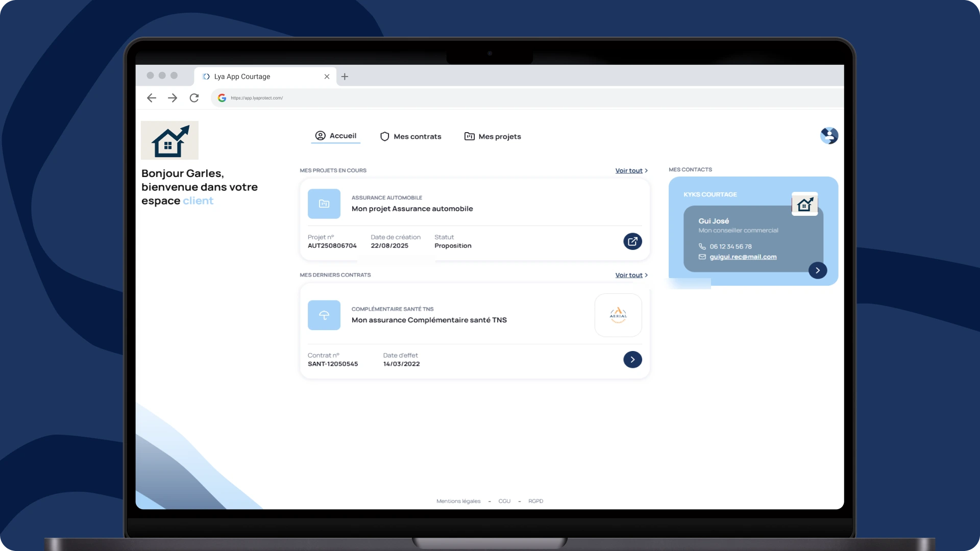
Task: Open contract details arrow button
Action: [x=632, y=360]
